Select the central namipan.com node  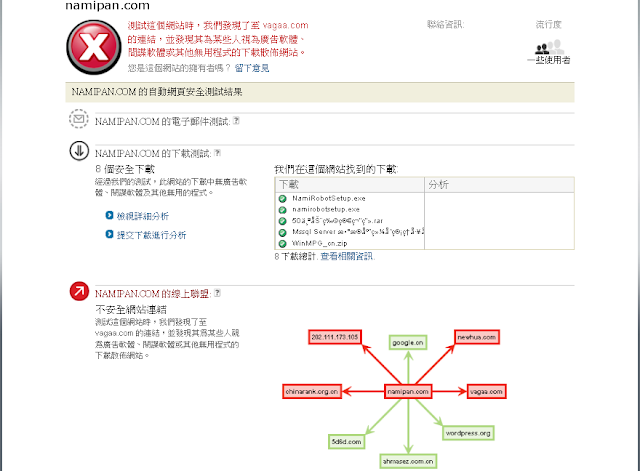tap(408, 391)
